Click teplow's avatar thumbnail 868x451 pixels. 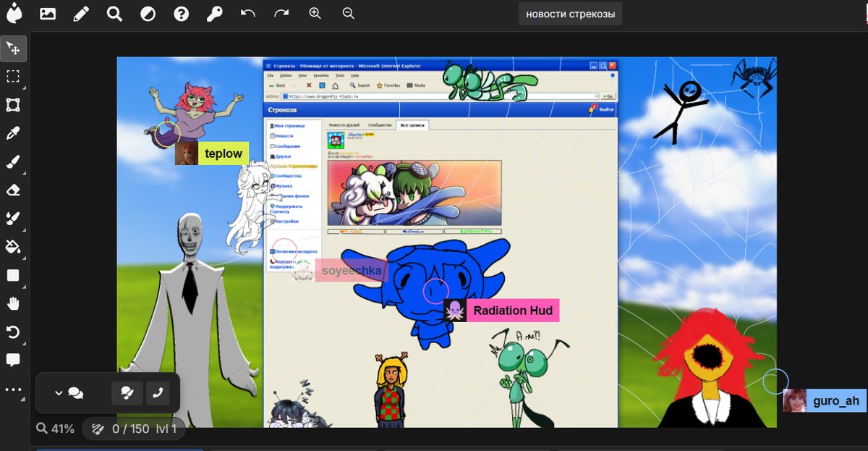point(187,153)
